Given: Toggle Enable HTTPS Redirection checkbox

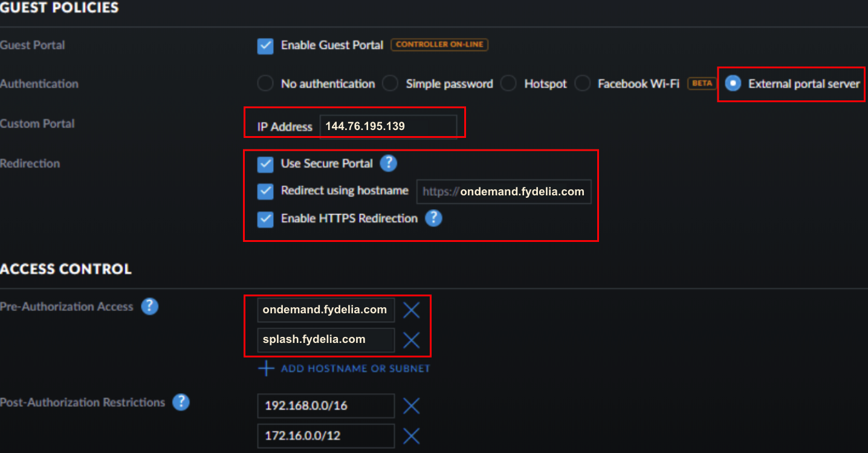Looking at the screenshot, I should pyautogui.click(x=265, y=219).
